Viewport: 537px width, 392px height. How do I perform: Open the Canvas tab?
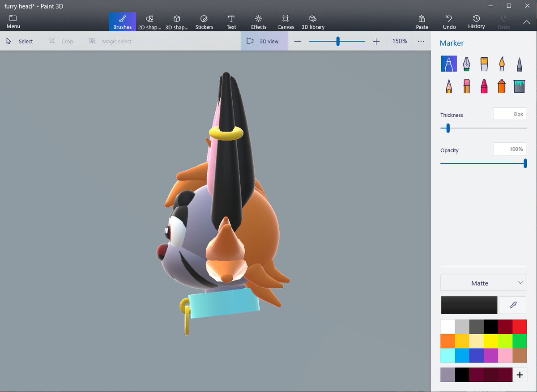pyautogui.click(x=286, y=21)
